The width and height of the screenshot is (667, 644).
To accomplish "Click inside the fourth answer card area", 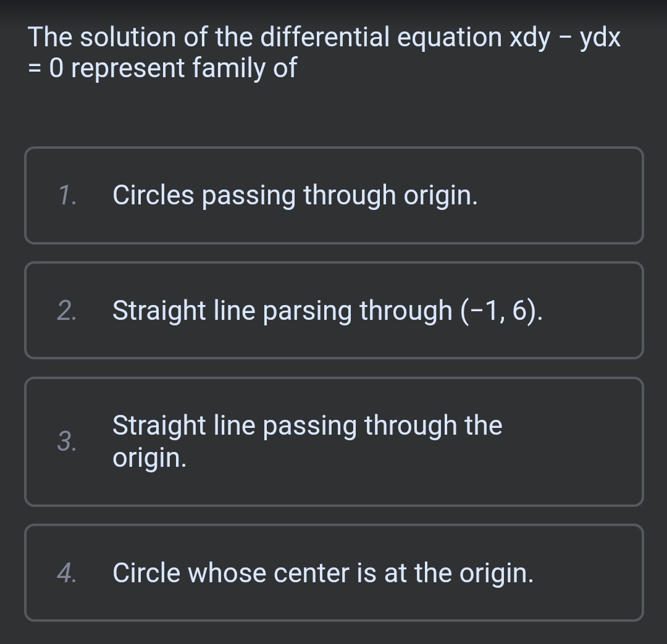I will [x=333, y=572].
